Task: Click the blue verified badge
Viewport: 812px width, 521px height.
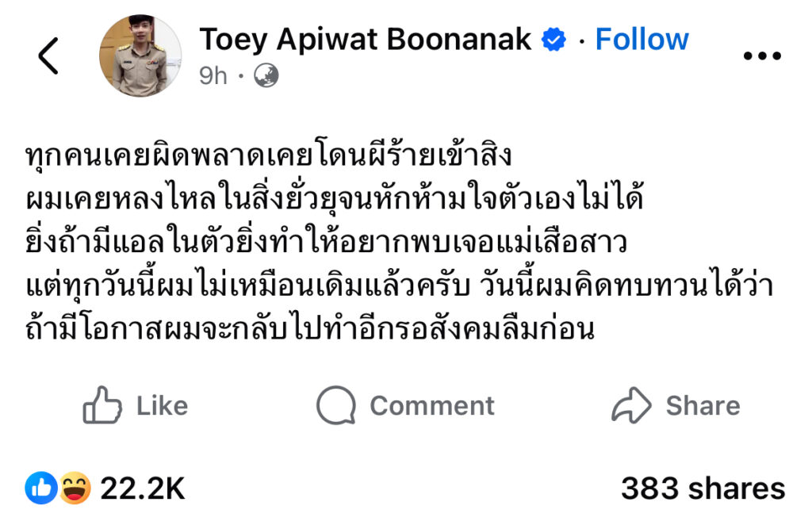Action: pos(553,40)
